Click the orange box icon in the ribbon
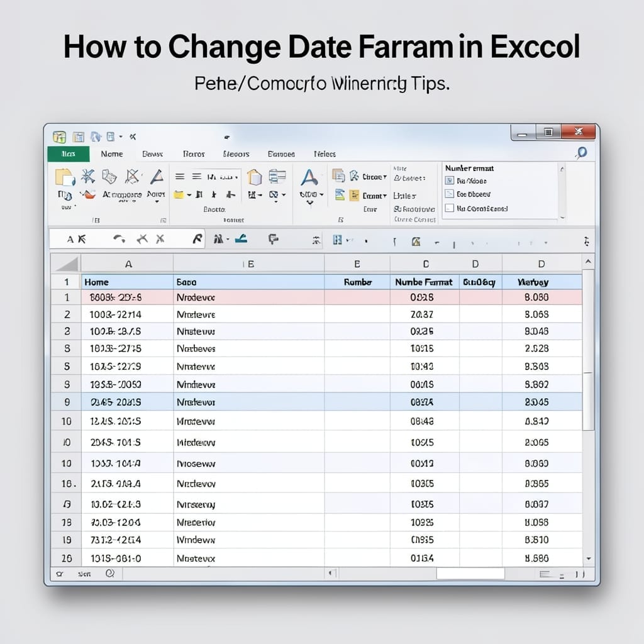This screenshot has height=644, width=644. (255, 177)
